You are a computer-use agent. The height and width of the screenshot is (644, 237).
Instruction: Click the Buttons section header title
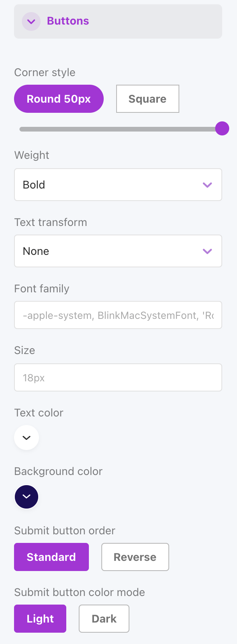tap(68, 21)
